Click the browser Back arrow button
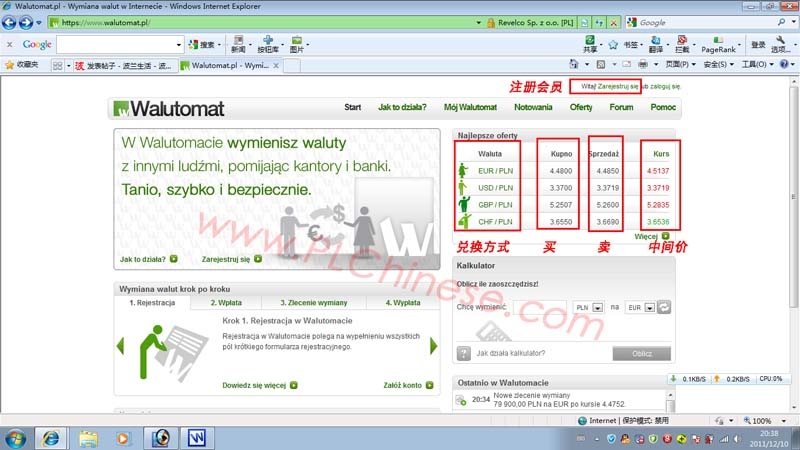Image resolution: width=800 pixels, height=450 pixels. 9,22
